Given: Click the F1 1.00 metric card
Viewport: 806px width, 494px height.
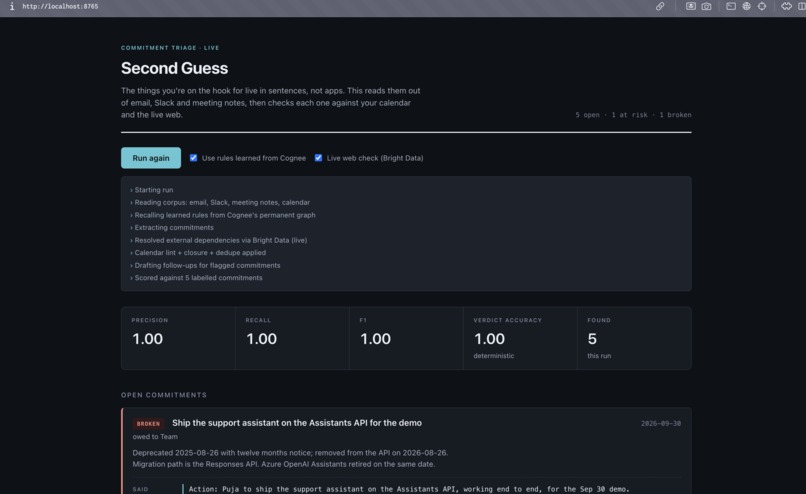Looking at the screenshot, I should click(406, 338).
